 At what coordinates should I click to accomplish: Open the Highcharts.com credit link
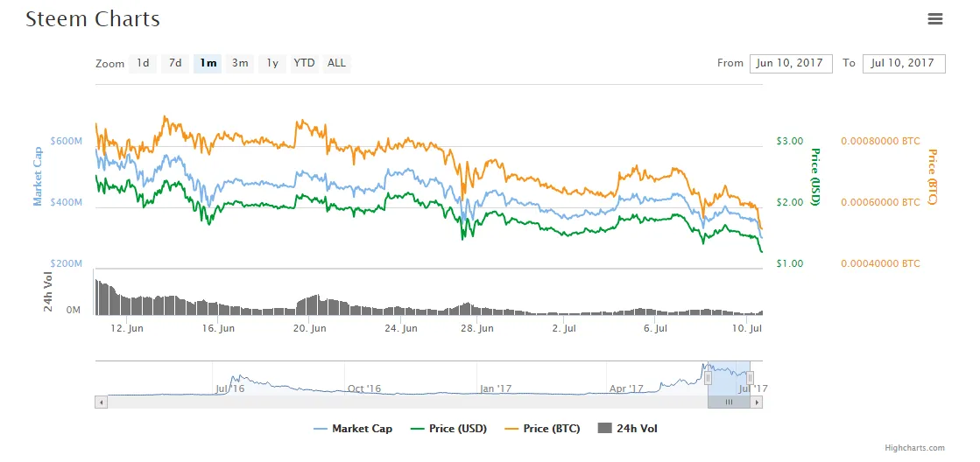click(x=915, y=448)
